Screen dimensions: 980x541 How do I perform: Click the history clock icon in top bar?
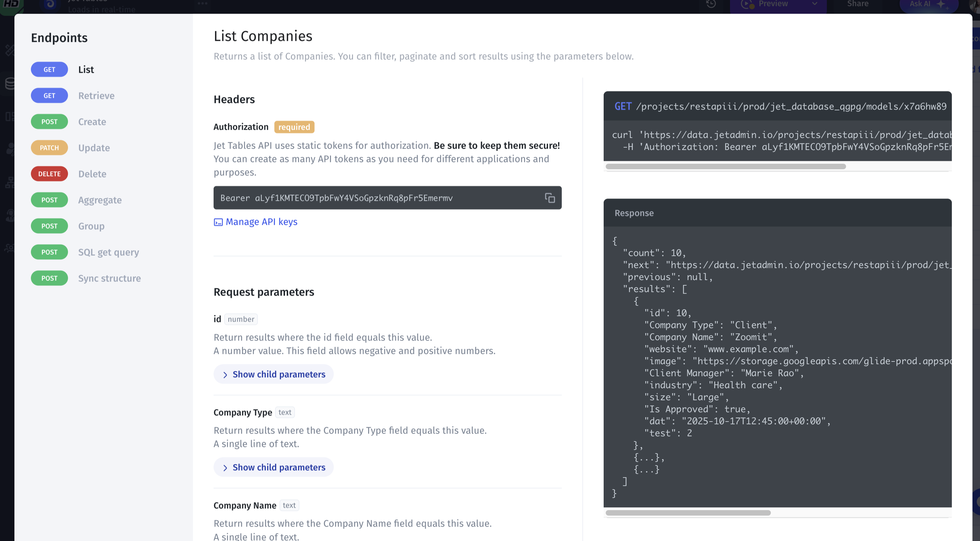coord(711,4)
